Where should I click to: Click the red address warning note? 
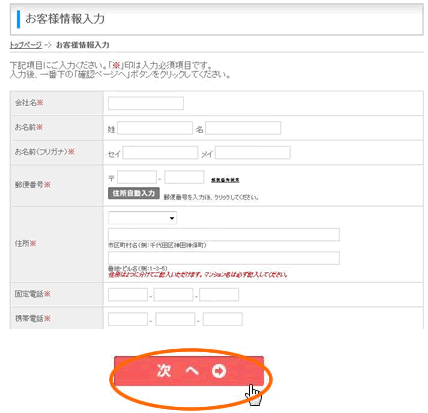[197, 275]
